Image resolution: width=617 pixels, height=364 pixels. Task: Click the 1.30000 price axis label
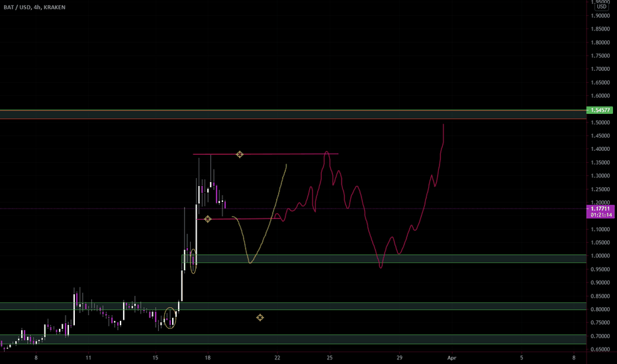(x=600, y=176)
